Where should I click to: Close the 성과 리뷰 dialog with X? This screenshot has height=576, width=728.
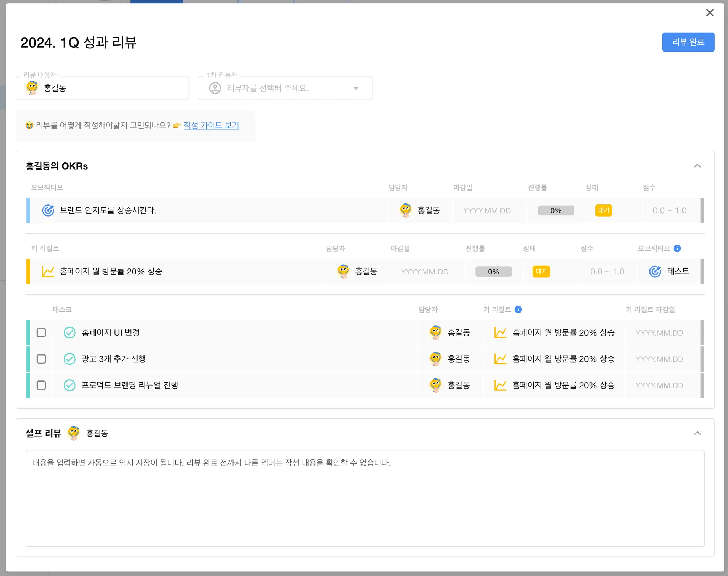coord(710,13)
